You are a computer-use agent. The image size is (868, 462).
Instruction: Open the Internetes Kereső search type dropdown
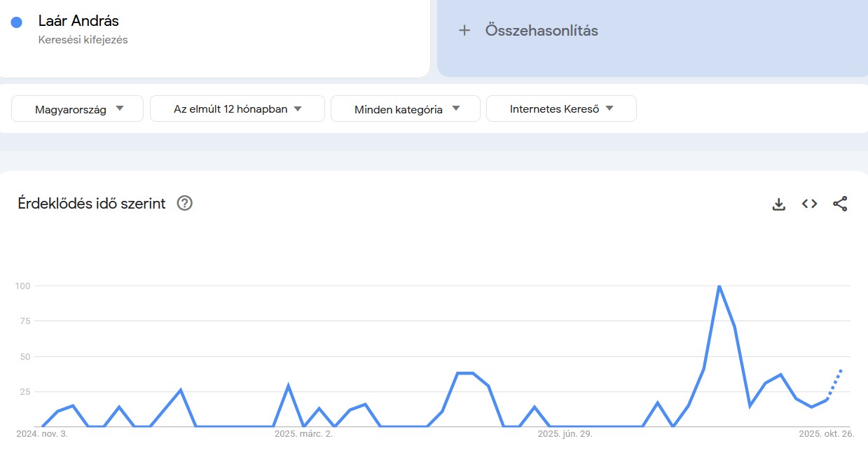[561, 108]
